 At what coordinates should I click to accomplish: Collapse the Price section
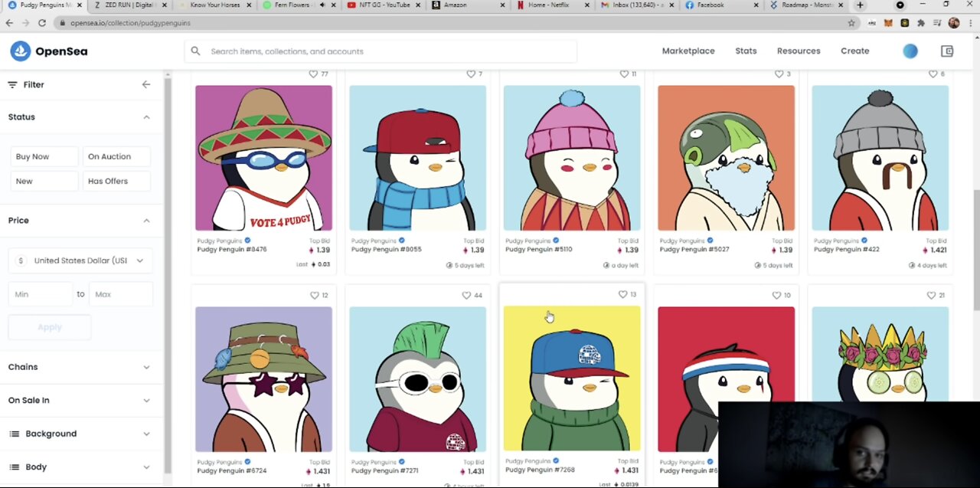pos(146,221)
